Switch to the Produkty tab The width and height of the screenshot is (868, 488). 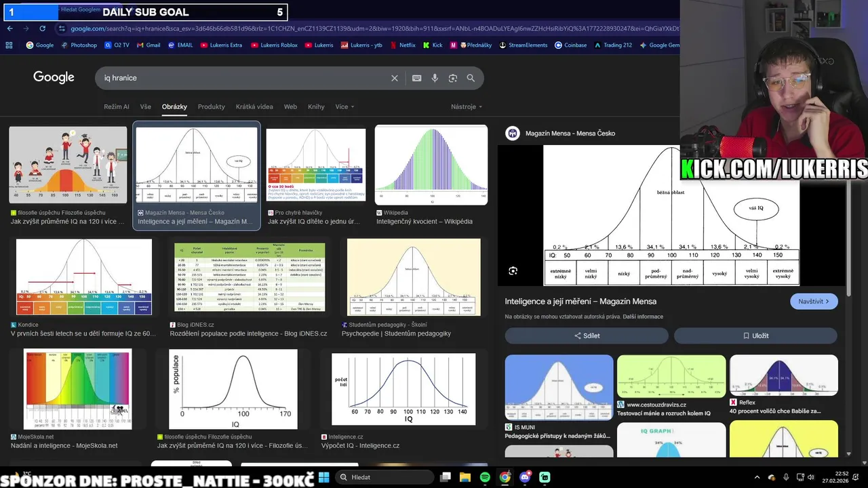pyautogui.click(x=211, y=106)
